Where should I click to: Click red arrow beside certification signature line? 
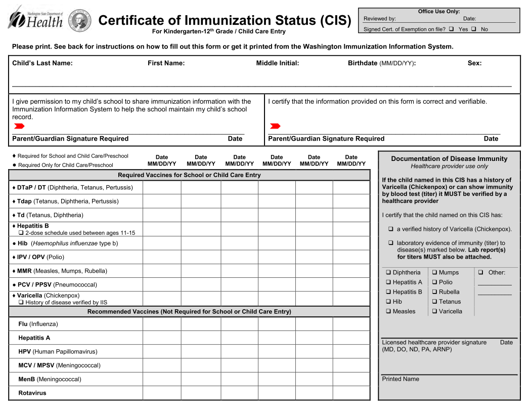click(275, 127)
